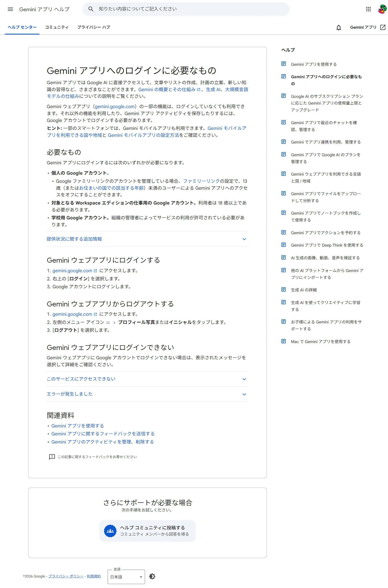Viewport: 388px width, 588px height.
Task: Open Gemini アプリに関するフィードバックを送信する link
Action: pyautogui.click(x=103, y=433)
